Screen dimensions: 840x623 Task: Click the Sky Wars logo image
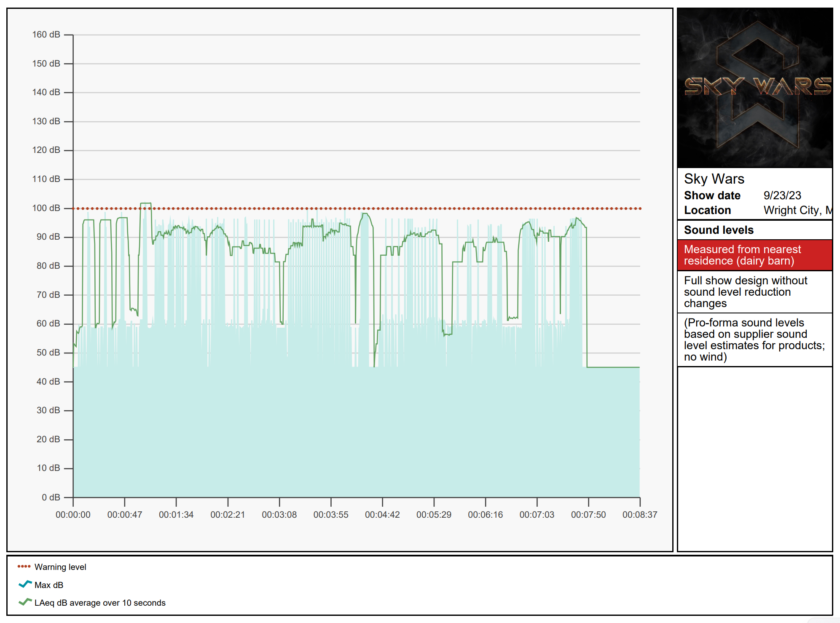754,88
